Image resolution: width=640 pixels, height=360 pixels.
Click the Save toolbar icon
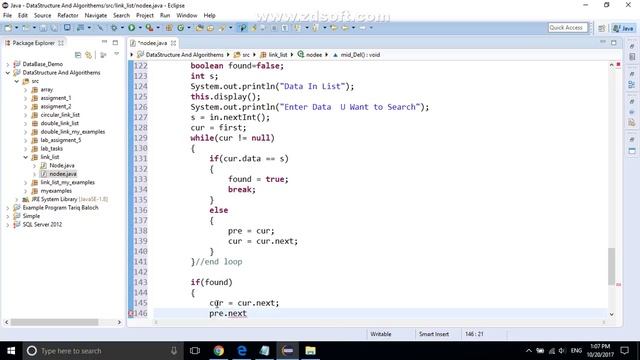pyautogui.click(x=43, y=28)
